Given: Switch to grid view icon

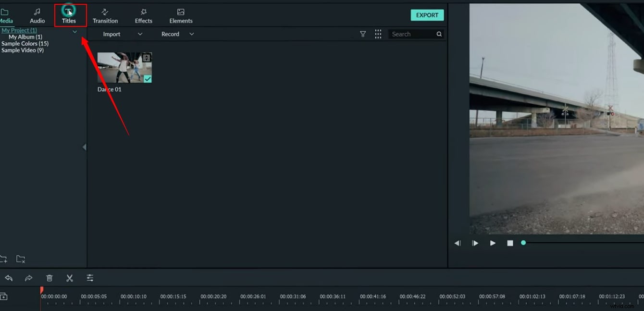Looking at the screenshot, I should [x=378, y=34].
